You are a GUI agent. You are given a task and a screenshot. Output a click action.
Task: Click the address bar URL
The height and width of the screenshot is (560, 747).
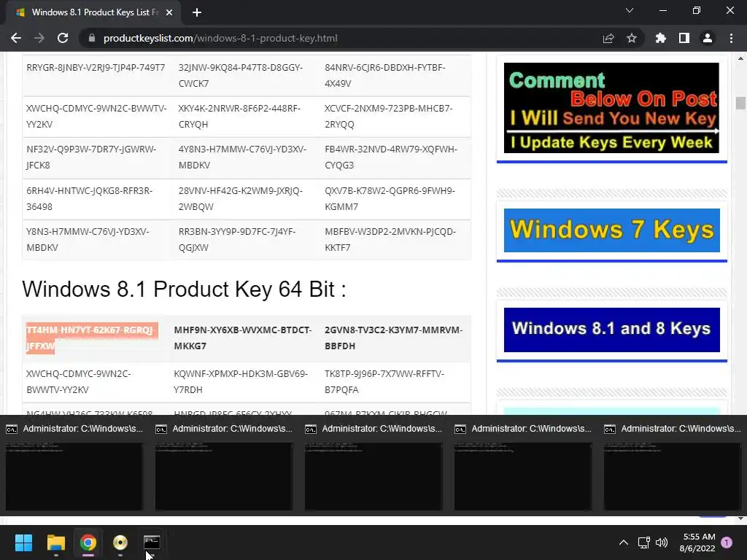click(x=220, y=38)
